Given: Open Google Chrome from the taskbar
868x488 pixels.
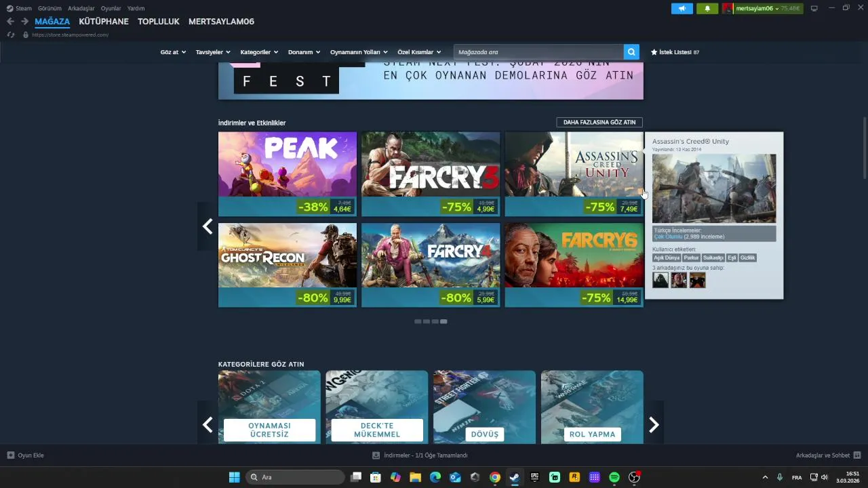Looking at the screenshot, I should (x=495, y=477).
